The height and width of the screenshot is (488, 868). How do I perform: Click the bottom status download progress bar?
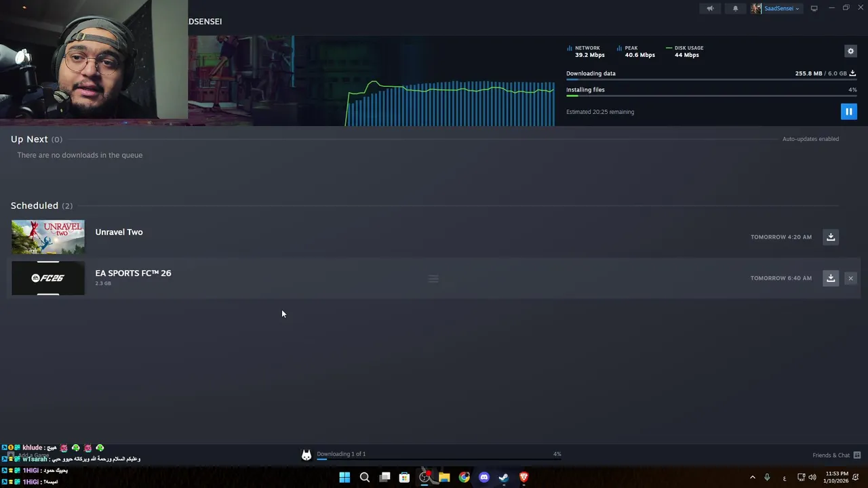(439, 460)
